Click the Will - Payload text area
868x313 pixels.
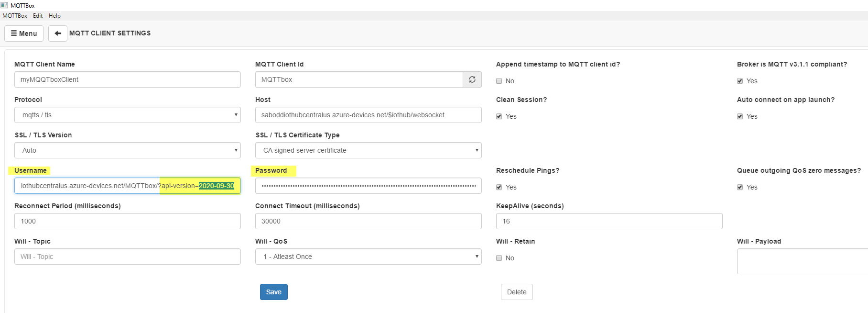click(x=803, y=261)
